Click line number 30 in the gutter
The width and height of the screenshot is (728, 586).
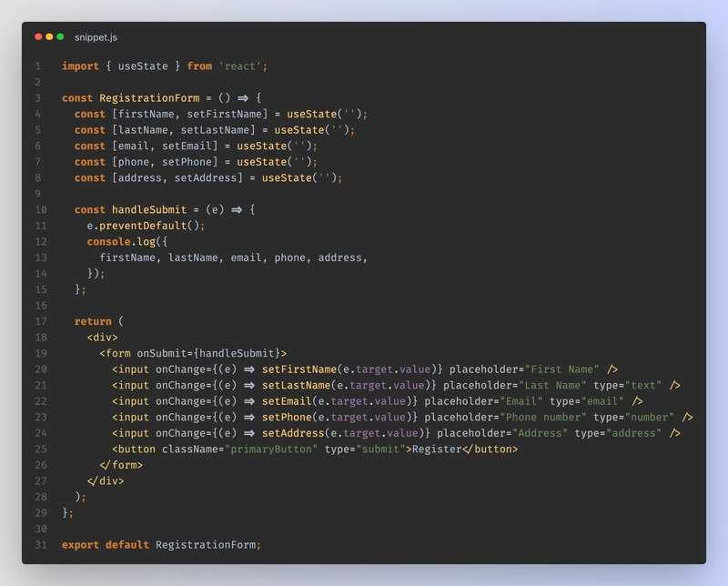pos(41,529)
